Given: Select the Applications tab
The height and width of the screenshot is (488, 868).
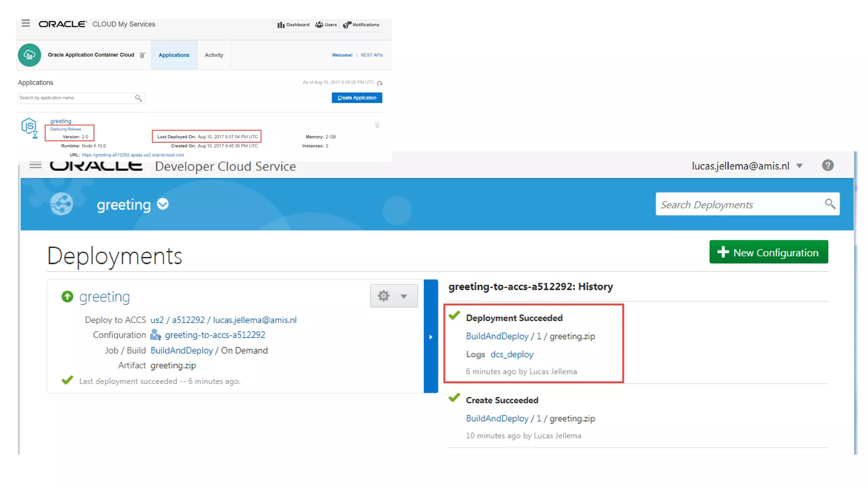Looking at the screenshot, I should (174, 55).
